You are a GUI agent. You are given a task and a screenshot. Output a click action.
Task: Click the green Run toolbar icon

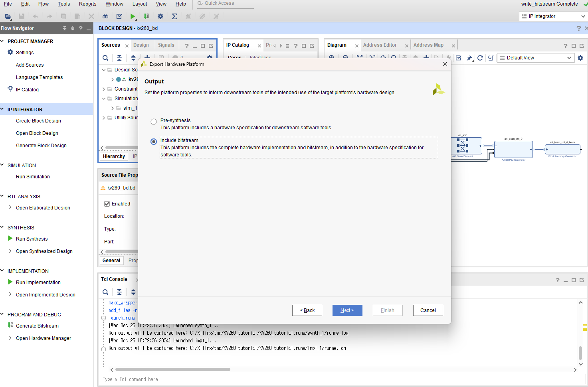click(x=133, y=16)
